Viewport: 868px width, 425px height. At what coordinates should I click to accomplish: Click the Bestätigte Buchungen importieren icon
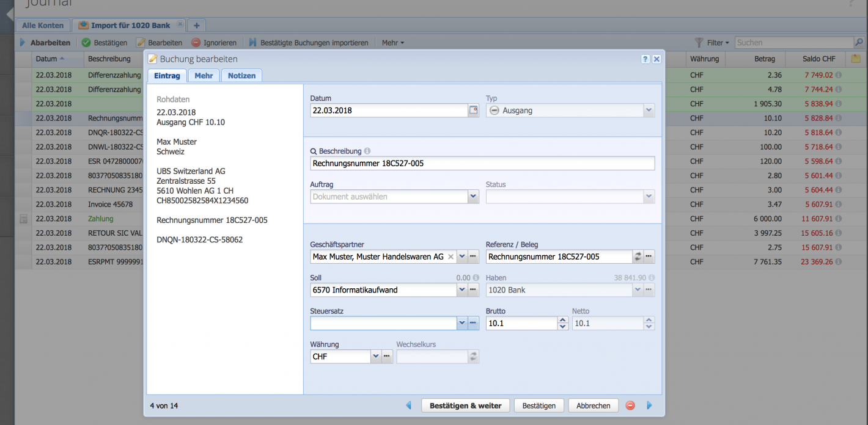click(254, 42)
